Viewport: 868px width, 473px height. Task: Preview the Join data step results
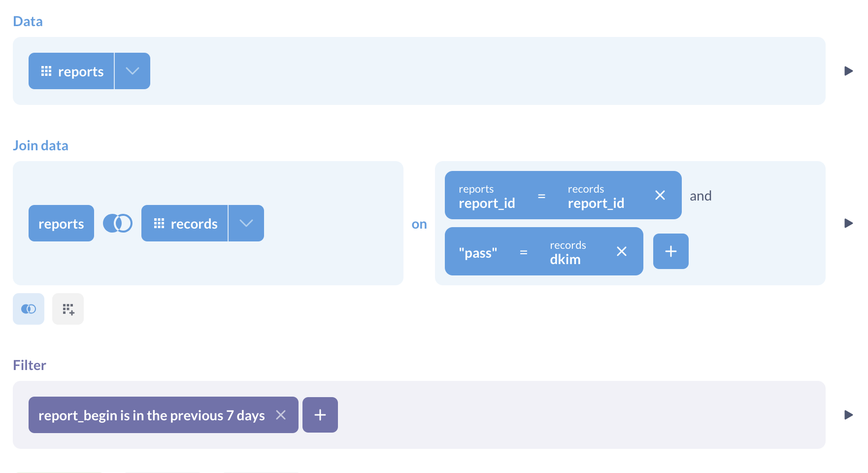tap(848, 223)
